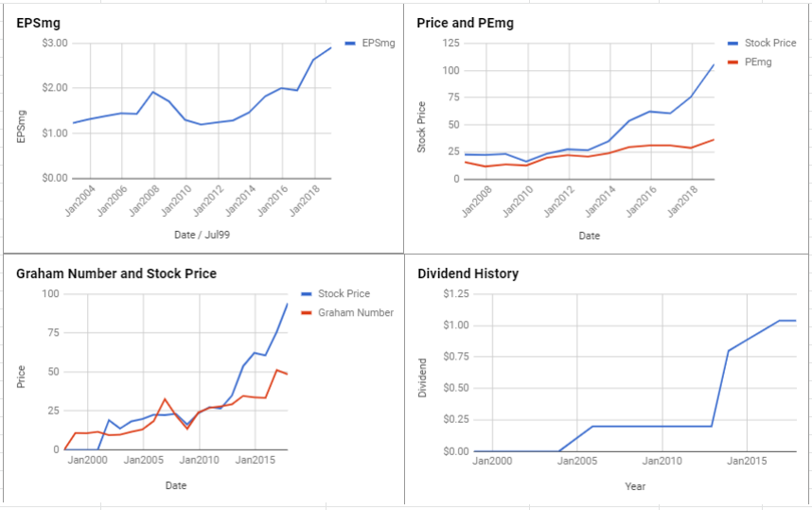
Task: Click the 125 value on the Stock Price axis
Action: click(x=451, y=43)
